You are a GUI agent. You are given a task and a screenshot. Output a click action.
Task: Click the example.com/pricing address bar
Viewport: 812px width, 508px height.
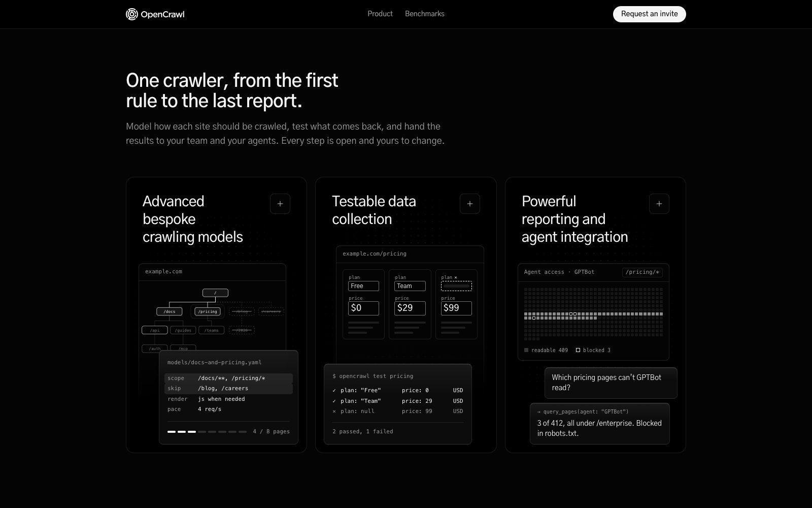tap(410, 254)
